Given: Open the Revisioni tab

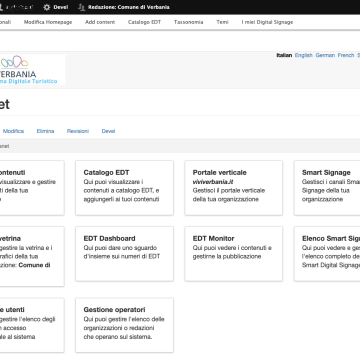Looking at the screenshot, I should pos(78,131).
